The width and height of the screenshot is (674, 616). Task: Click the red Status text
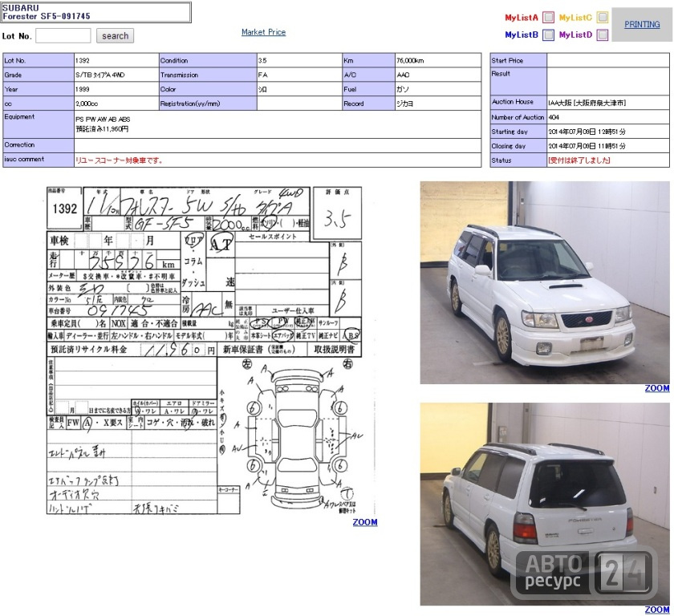pyautogui.click(x=579, y=160)
